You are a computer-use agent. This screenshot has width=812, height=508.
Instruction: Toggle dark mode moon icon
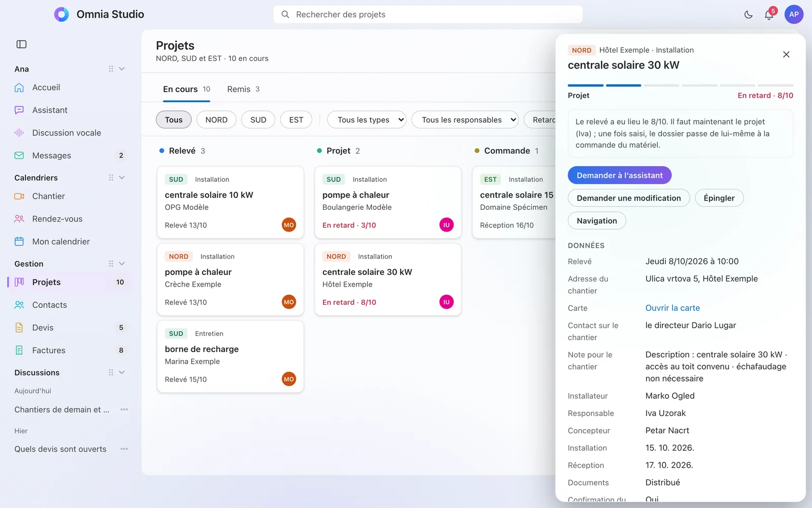(x=748, y=14)
